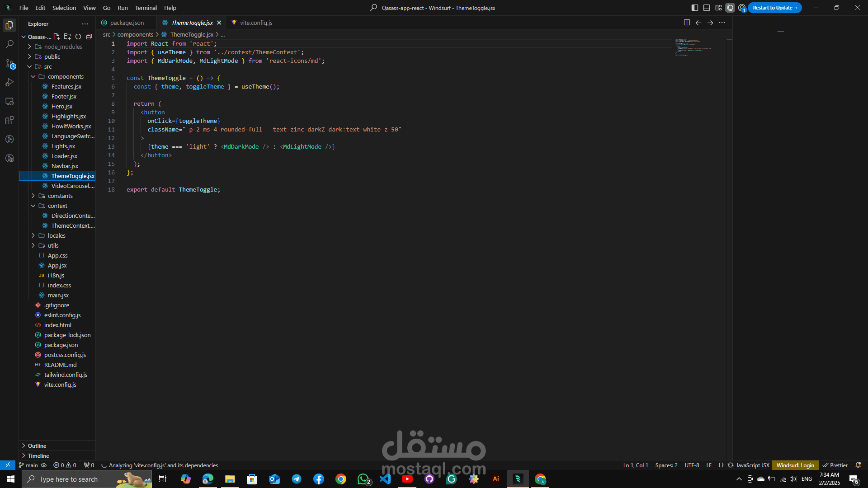Open the Extensions view
The width and height of the screenshot is (868, 488).
click(x=9, y=121)
